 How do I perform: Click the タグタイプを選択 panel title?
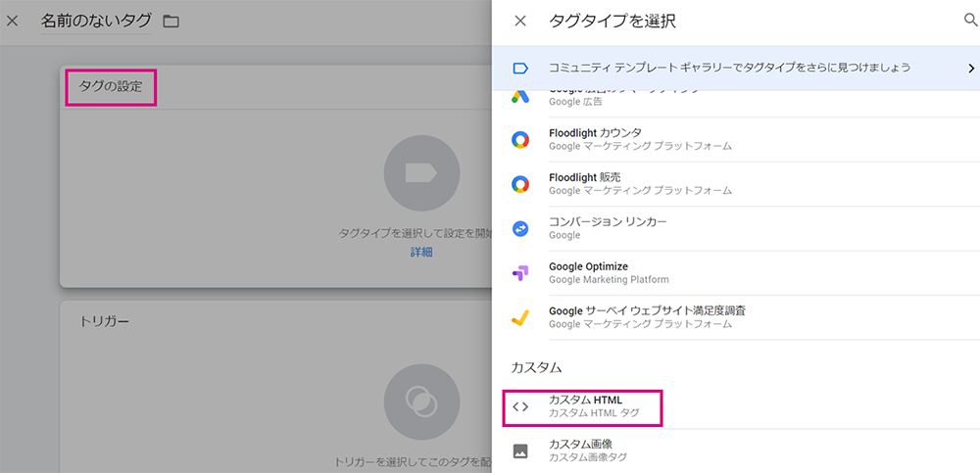pos(612,22)
